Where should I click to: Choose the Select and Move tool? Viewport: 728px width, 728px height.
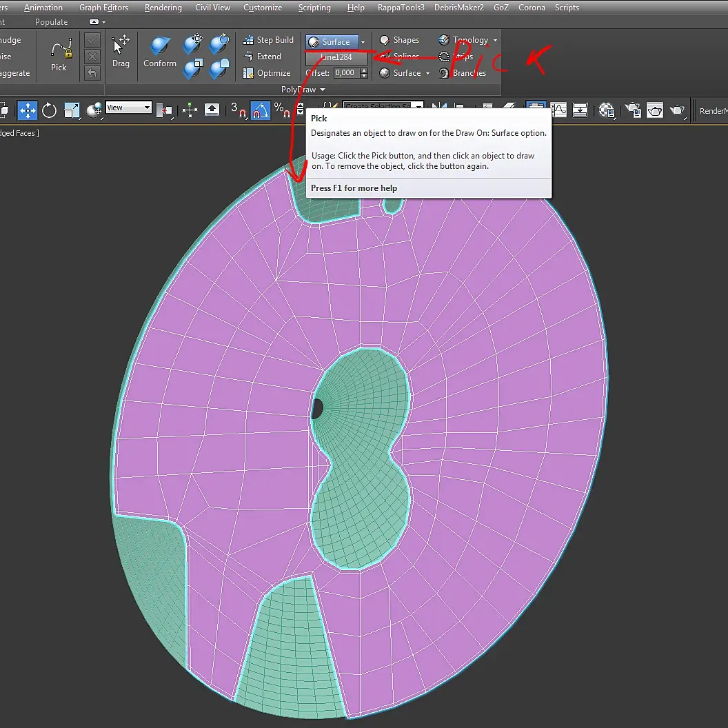[28, 110]
